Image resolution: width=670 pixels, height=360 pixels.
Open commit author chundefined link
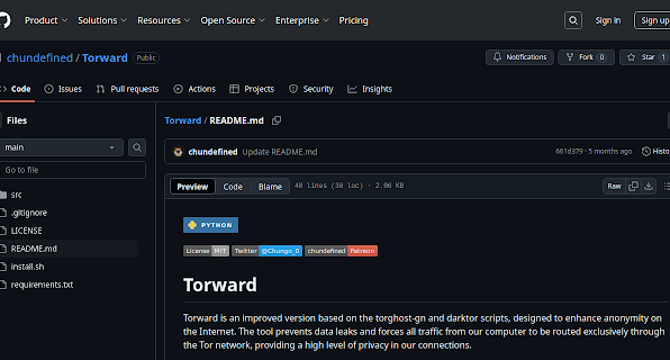(x=213, y=152)
